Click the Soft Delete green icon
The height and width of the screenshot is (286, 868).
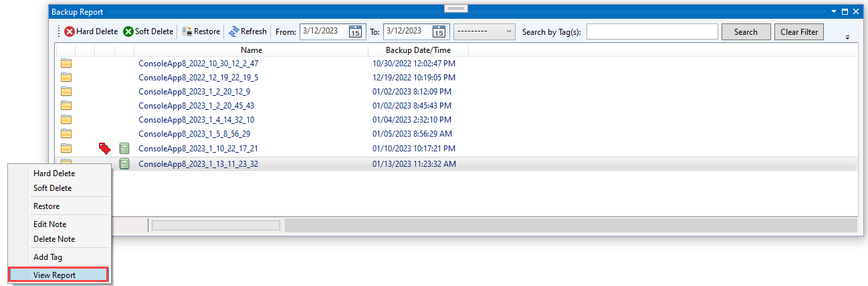click(x=128, y=31)
